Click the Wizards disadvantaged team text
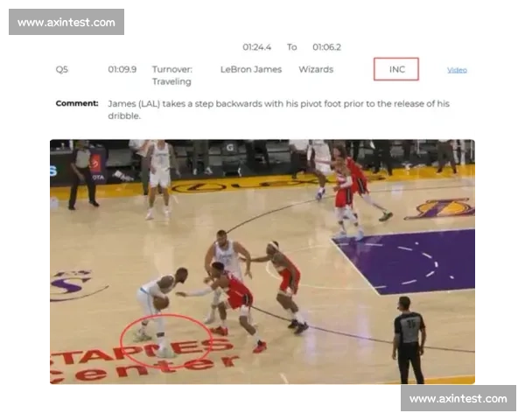525x420 pixels. click(x=315, y=69)
